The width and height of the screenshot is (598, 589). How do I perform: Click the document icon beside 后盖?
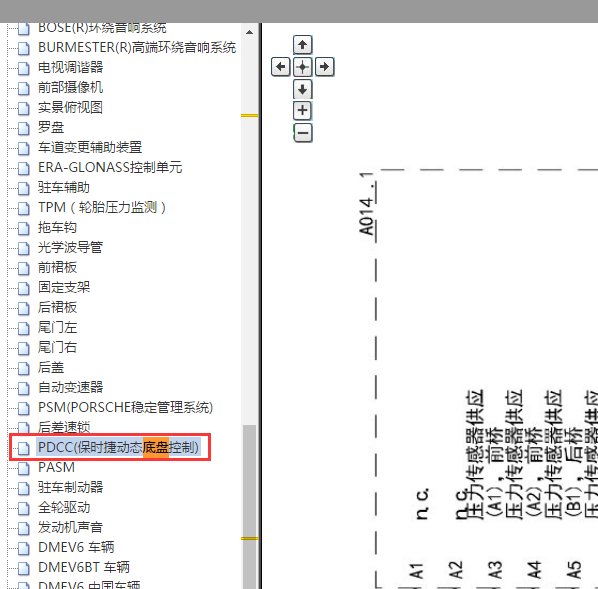click(x=24, y=368)
